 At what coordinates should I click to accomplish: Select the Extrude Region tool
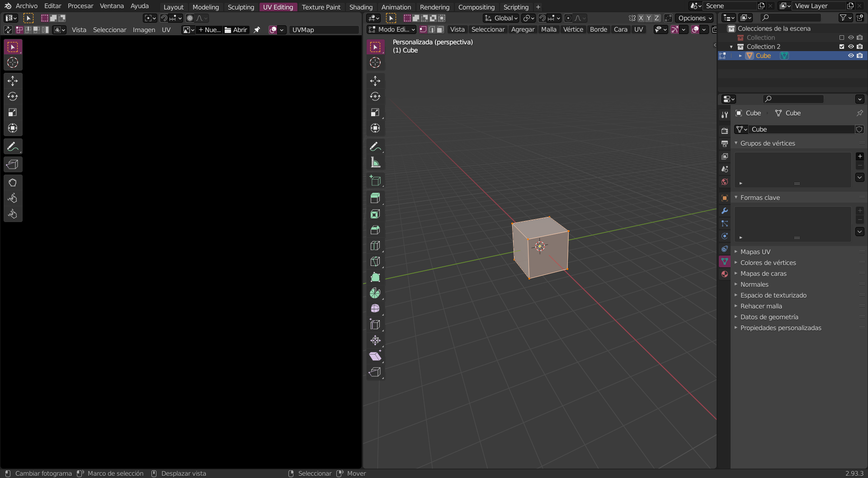(x=375, y=198)
